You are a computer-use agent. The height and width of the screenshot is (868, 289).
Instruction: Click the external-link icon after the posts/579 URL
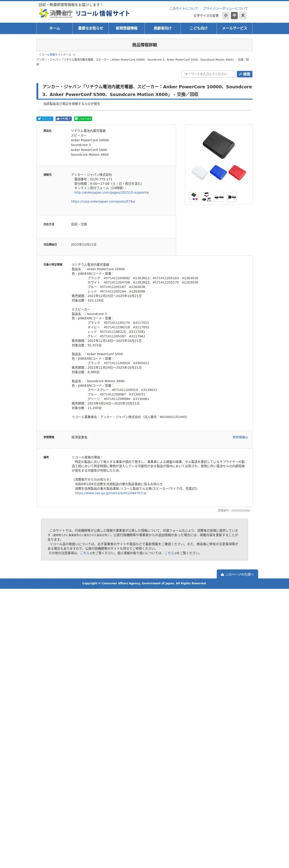[134, 202]
